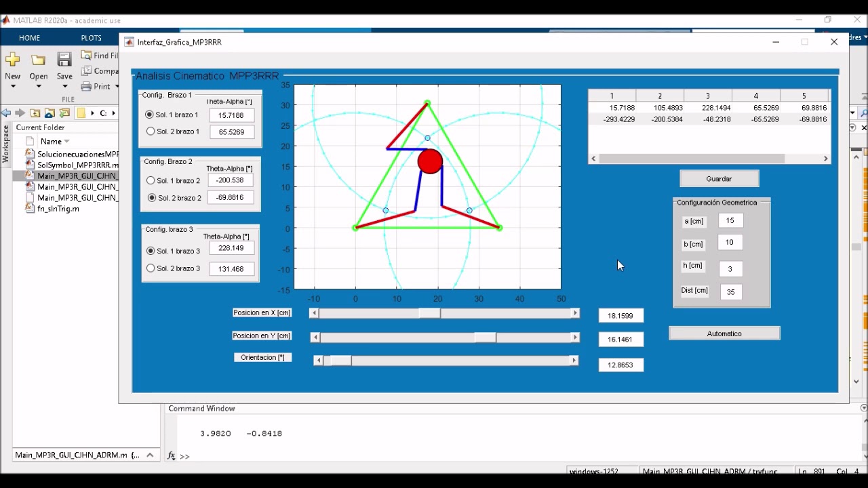Click the up one folder level icon

35,113
